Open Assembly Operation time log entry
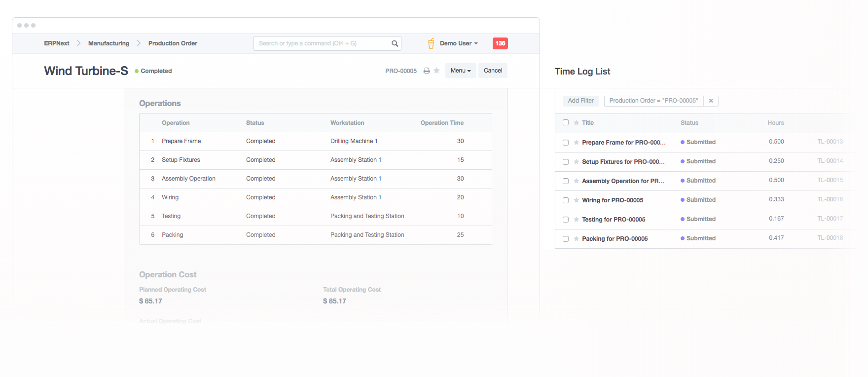This screenshot has height=377, width=868. point(623,181)
